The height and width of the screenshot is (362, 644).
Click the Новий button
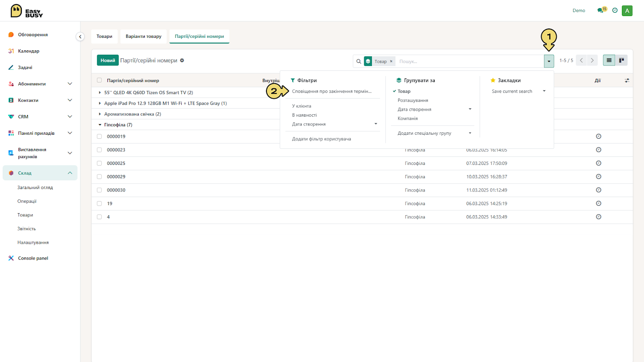(x=108, y=60)
